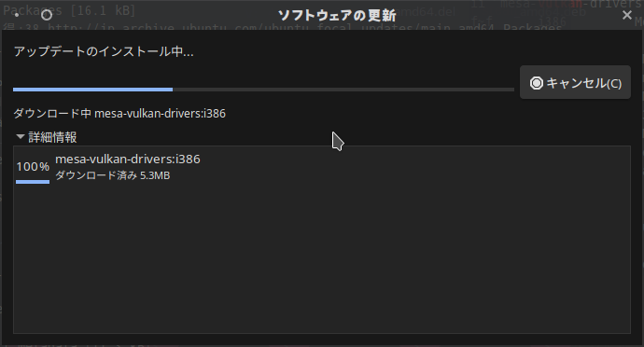
Task: Click the small dot window button in titlebar
Action: click(17, 16)
